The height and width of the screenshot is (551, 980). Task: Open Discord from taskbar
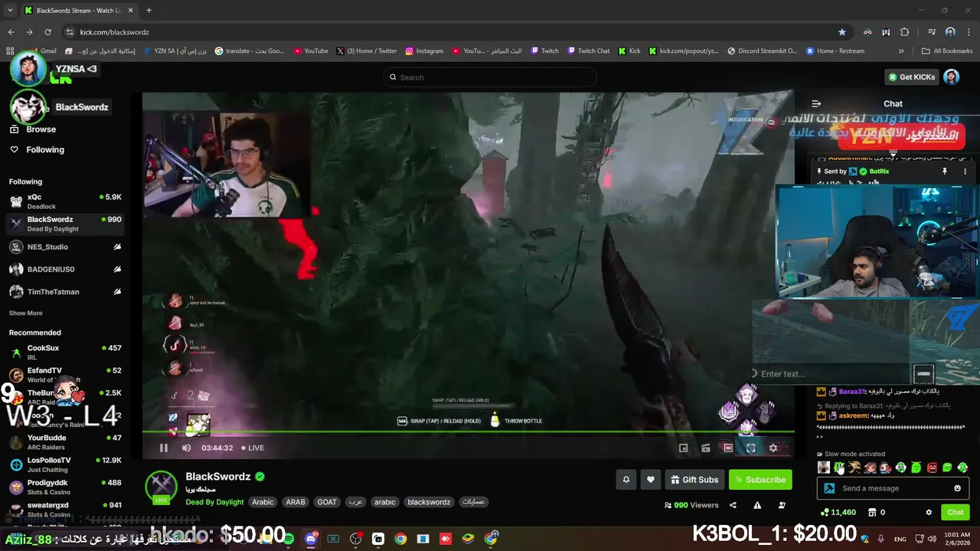(x=310, y=539)
